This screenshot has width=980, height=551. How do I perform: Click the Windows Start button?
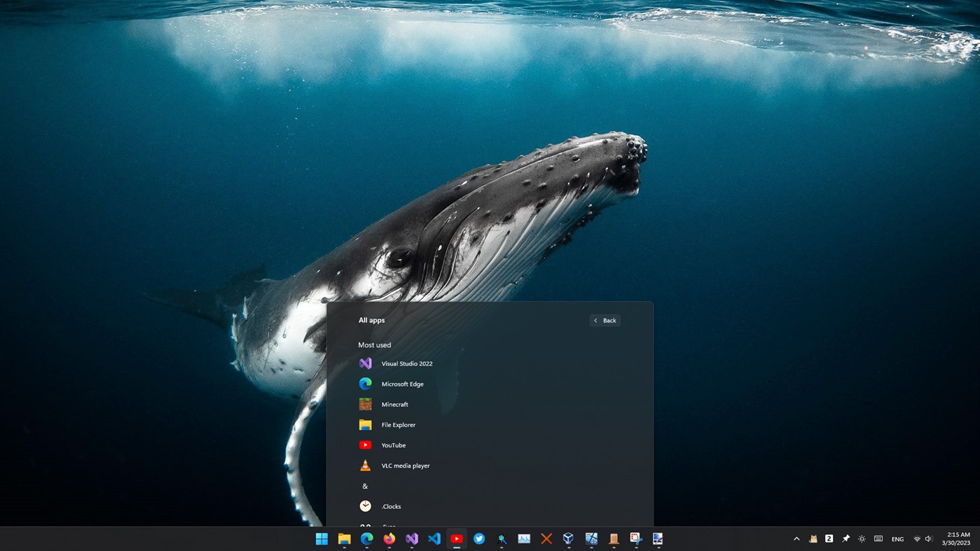point(322,539)
